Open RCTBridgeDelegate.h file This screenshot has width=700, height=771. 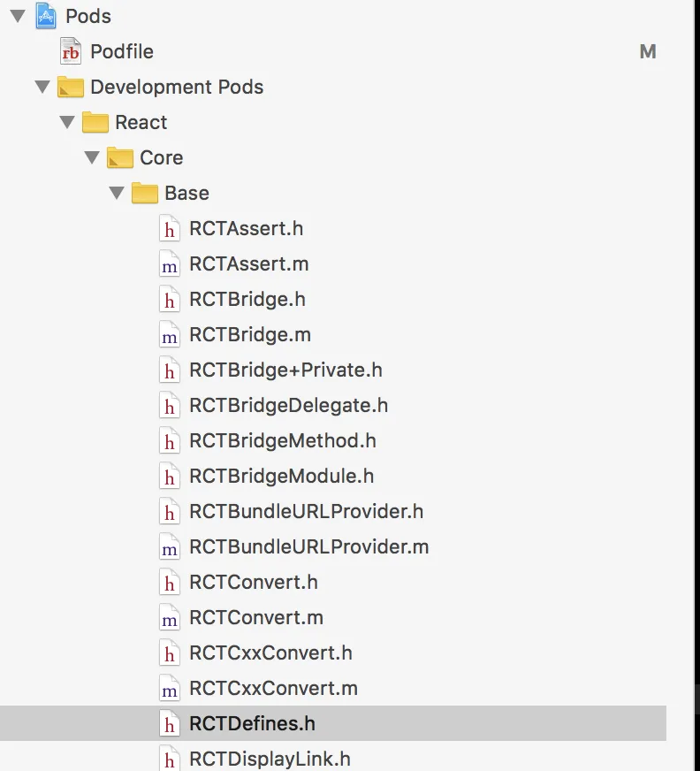coord(288,405)
